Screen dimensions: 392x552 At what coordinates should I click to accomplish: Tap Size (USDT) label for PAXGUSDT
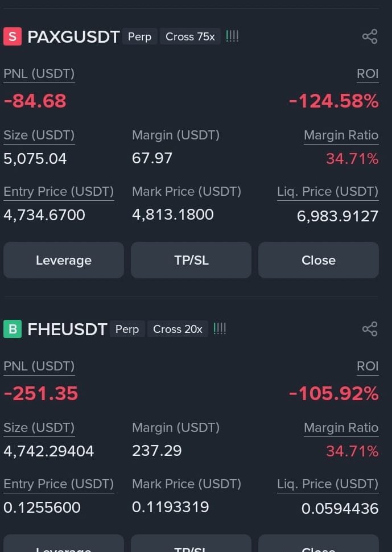(39, 135)
